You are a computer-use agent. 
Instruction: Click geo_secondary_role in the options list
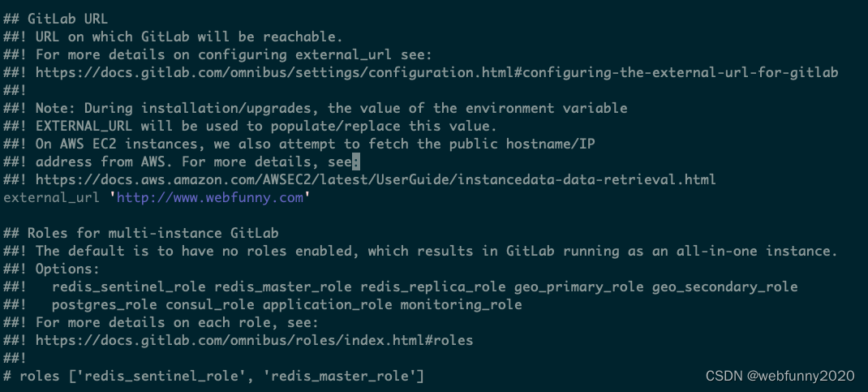coord(724,286)
